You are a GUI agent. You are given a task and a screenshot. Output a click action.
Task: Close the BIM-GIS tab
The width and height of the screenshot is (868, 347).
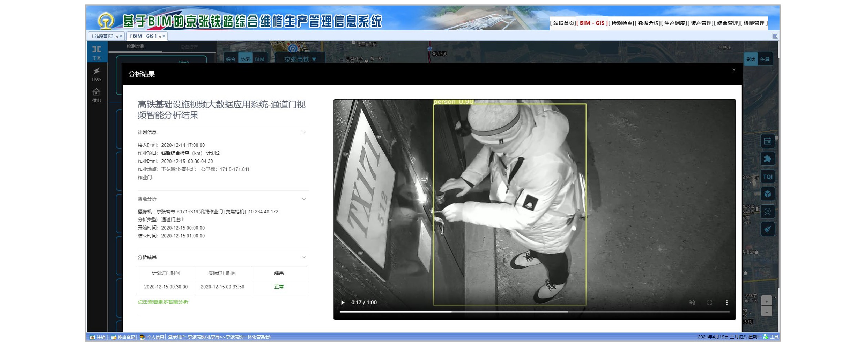click(164, 36)
